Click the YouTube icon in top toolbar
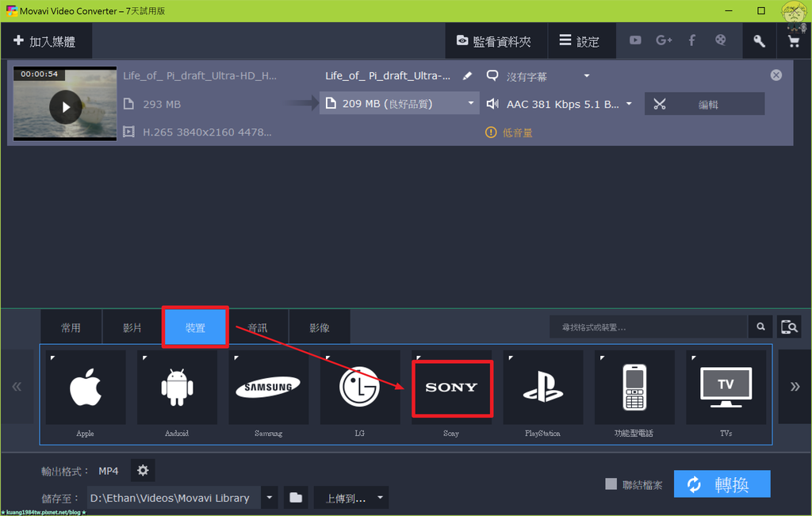This screenshot has width=812, height=516. pos(635,40)
